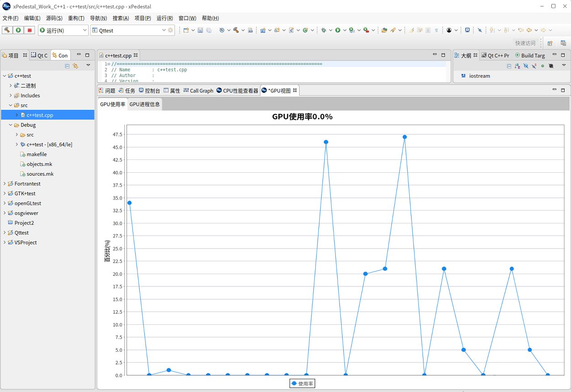The image size is (571, 392).
Task: Select the Build Targ tab
Action: point(530,55)
